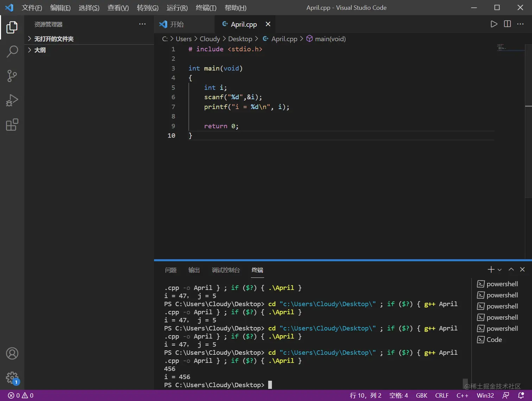Maximize the terminal panel with the caret
This screenshot has width=532, height=401.
pos(511,269)
